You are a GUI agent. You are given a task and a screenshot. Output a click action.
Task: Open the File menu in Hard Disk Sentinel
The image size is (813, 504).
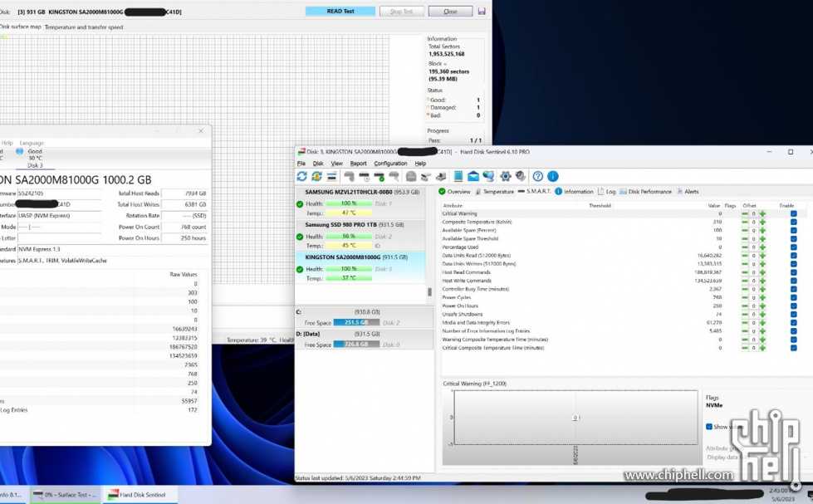(301, 164)
